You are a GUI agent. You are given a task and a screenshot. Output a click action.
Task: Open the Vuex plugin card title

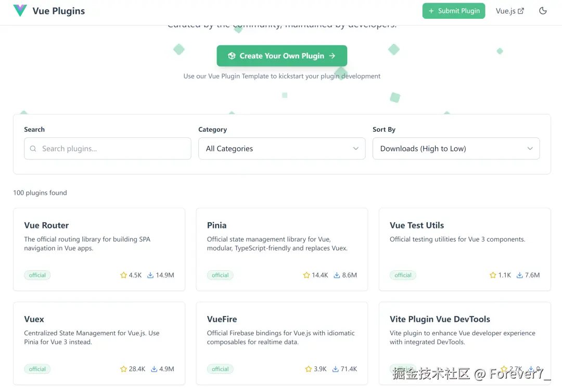coord(34,319)
